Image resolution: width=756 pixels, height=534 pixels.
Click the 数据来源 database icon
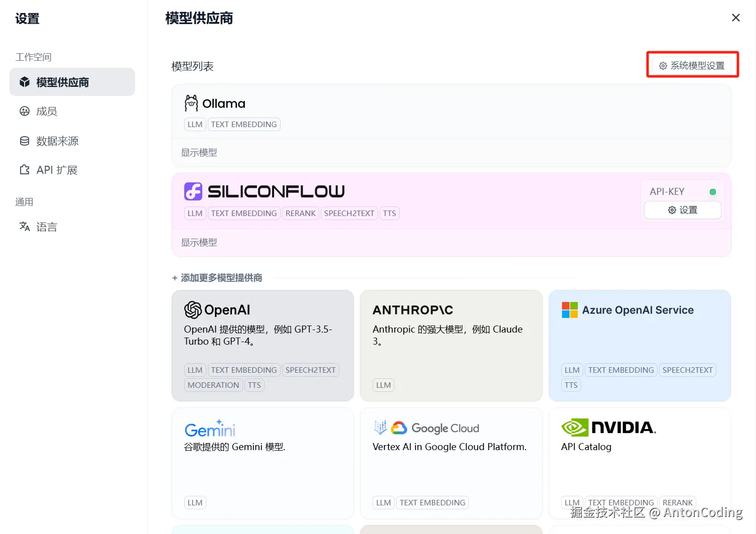[x=25, y=141]
